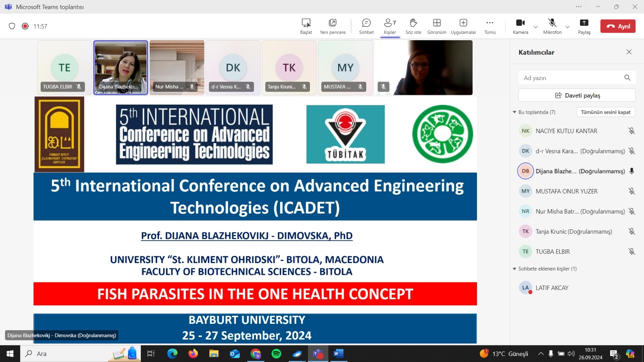644x362 pixels.
Task: Leave the meeting with Ayrıl
Action: (618, 26)
